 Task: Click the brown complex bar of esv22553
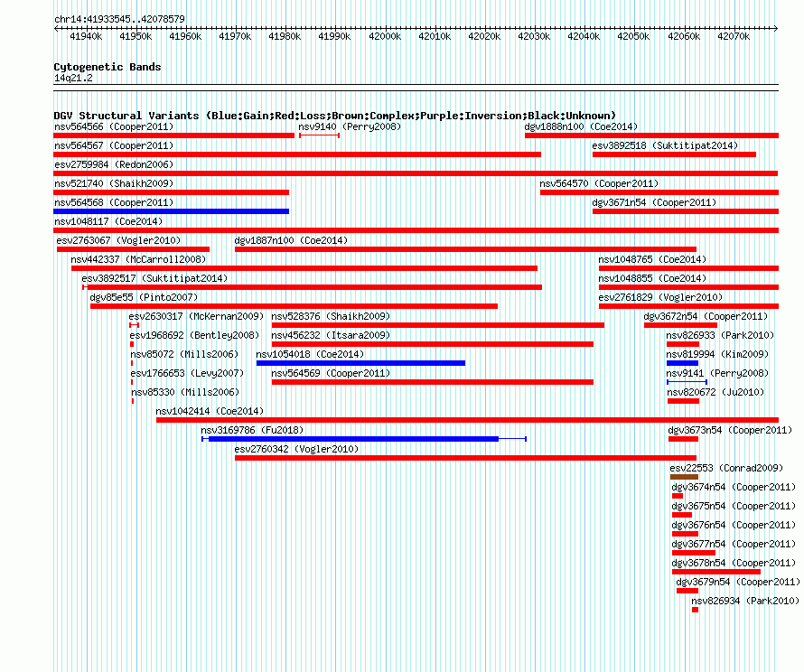pos(684,477)
